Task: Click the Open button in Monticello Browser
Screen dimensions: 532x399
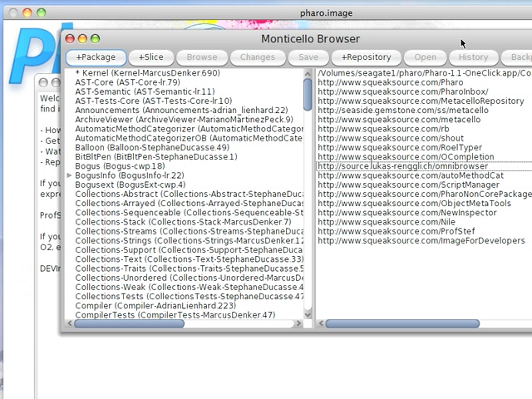Action: 425,57
